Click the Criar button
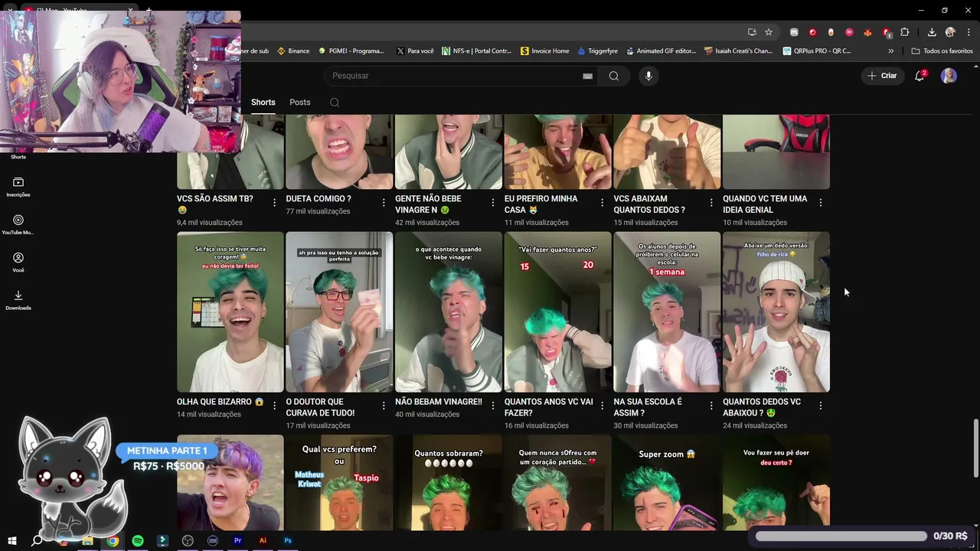Image resolution: width=980 pixels, height=551 pixels. [882, 76]
